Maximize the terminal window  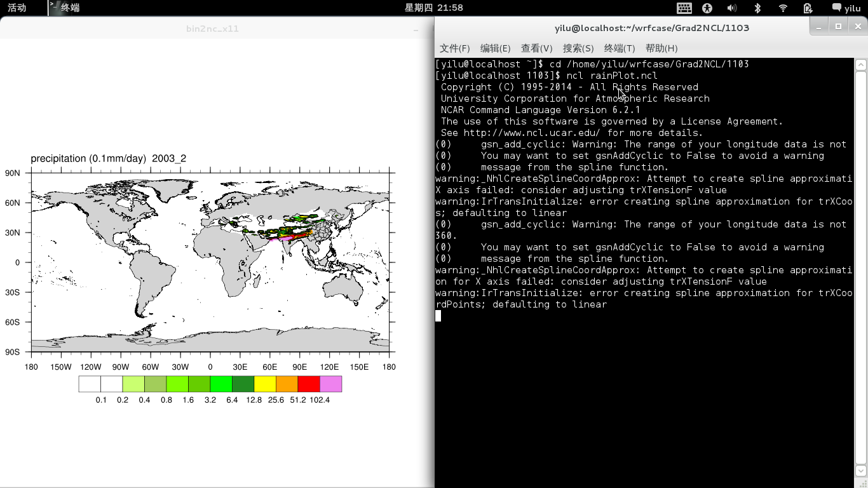coord(838,26)
